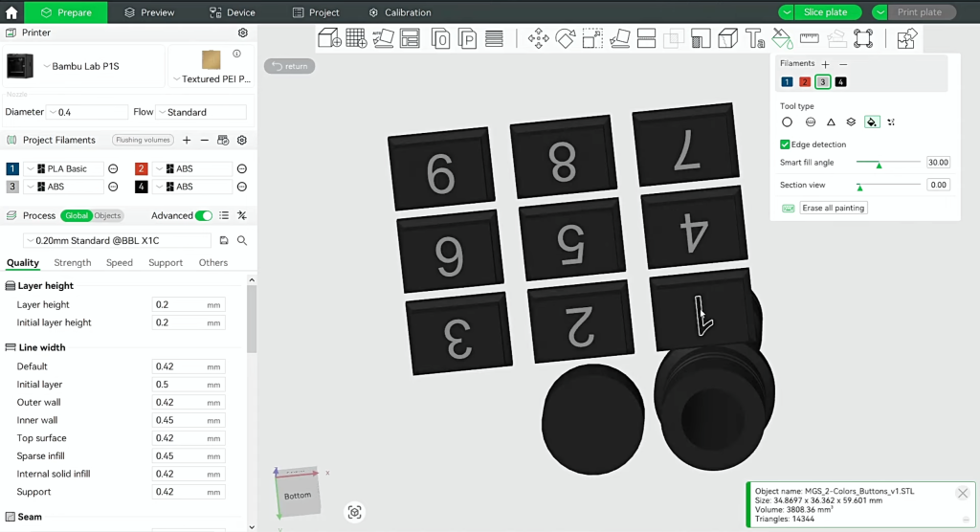Click the return button in viewport

[x=290, y=66]
